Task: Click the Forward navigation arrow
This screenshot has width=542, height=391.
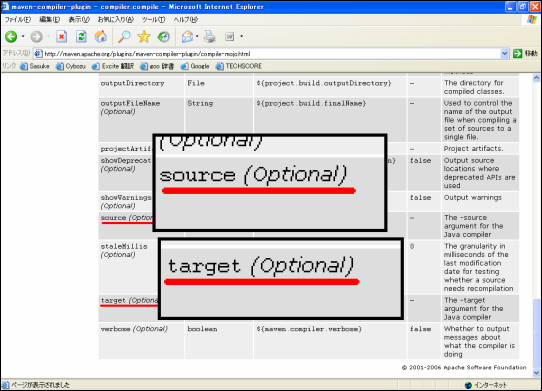Action: click(x=37, y=37)
